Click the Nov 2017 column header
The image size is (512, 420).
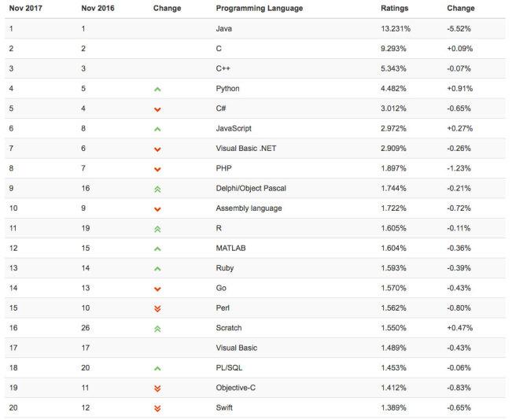click(x=25, y=9)
